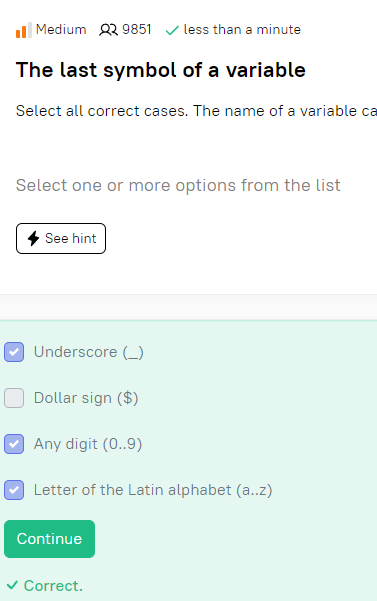
Task: Toggle the Latin alphabet letter checkbox
Action: pos(14,490)
